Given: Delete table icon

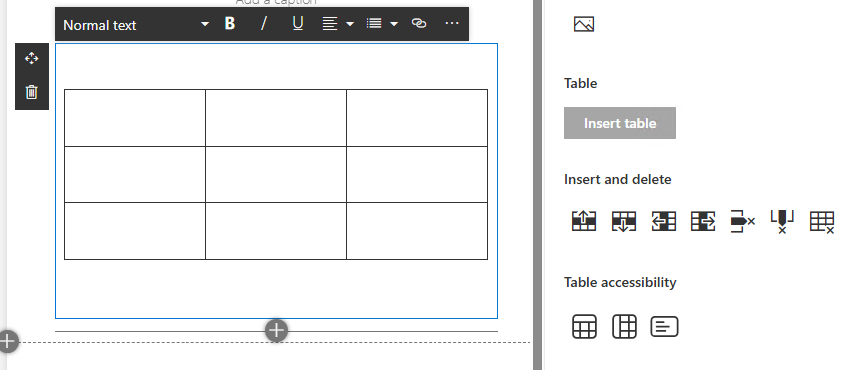Looking at the screenshot, I should 822,222.
